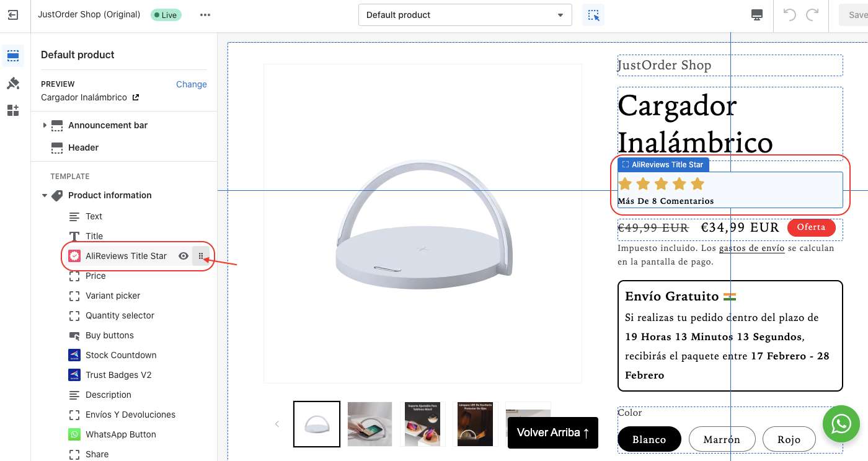Screen dimensions: 868x461
Task: Click the Volver Arriba button
Action: [552, 432]
